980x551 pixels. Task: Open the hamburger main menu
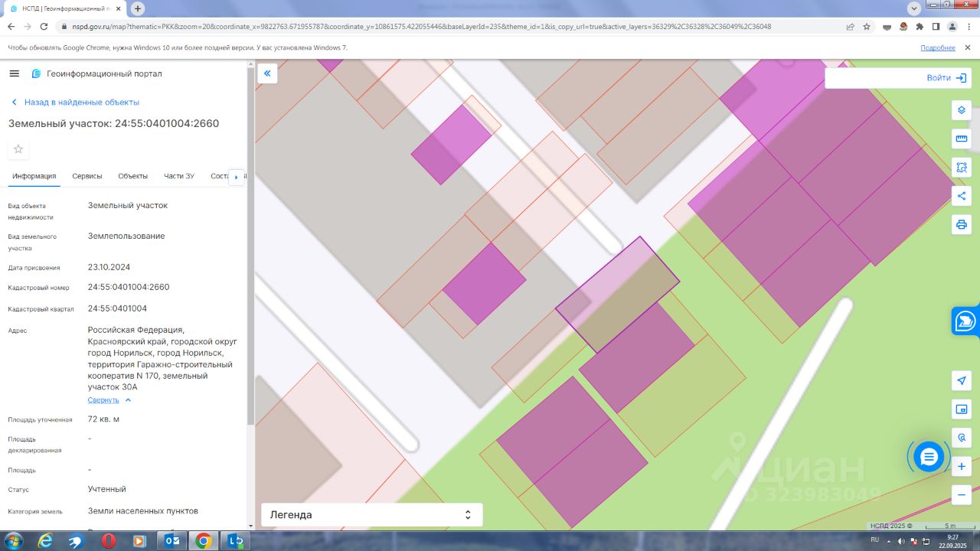point(15,73)
